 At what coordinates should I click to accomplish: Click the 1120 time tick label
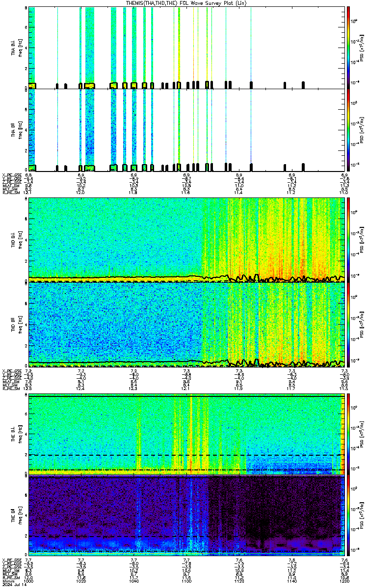click(239, 582)
